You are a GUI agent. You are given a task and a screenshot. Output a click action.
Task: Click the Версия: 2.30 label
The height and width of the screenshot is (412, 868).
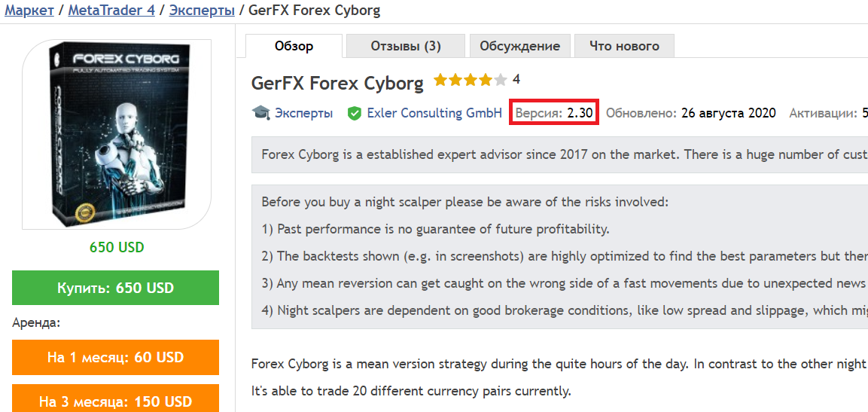554,114
